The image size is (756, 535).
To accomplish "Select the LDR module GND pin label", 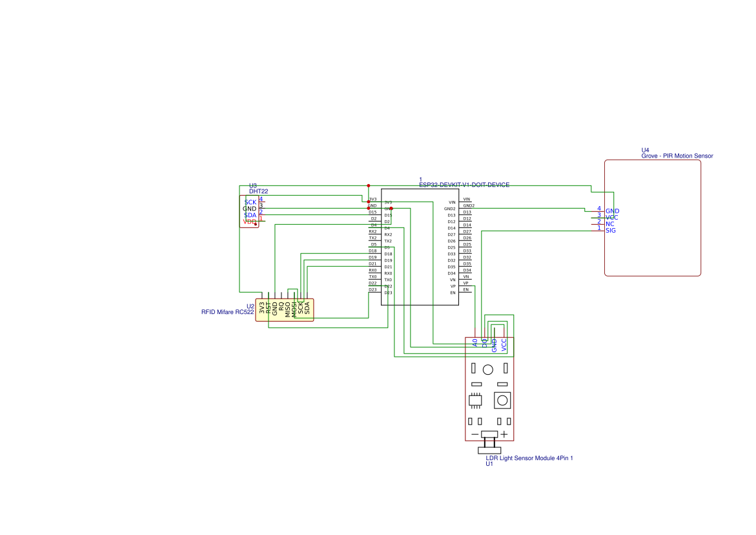I will point(494,346).
